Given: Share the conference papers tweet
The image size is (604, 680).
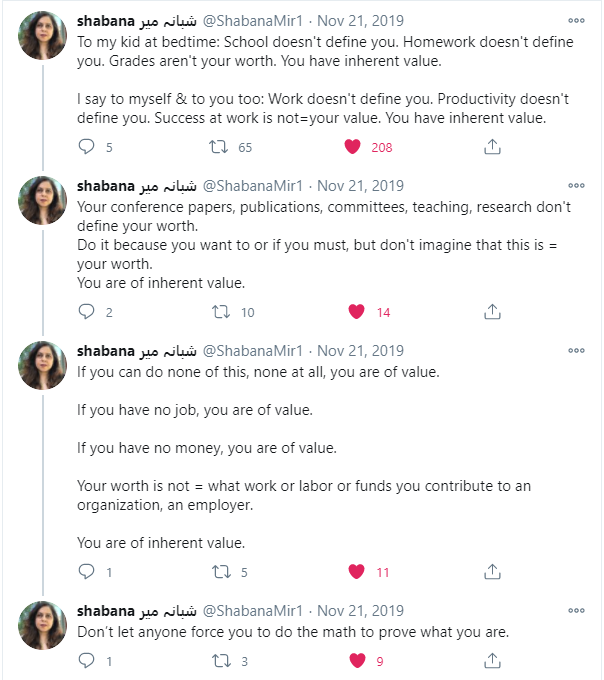Looking at the screenshot, I should pyautogui.click(x=491, y=312).
